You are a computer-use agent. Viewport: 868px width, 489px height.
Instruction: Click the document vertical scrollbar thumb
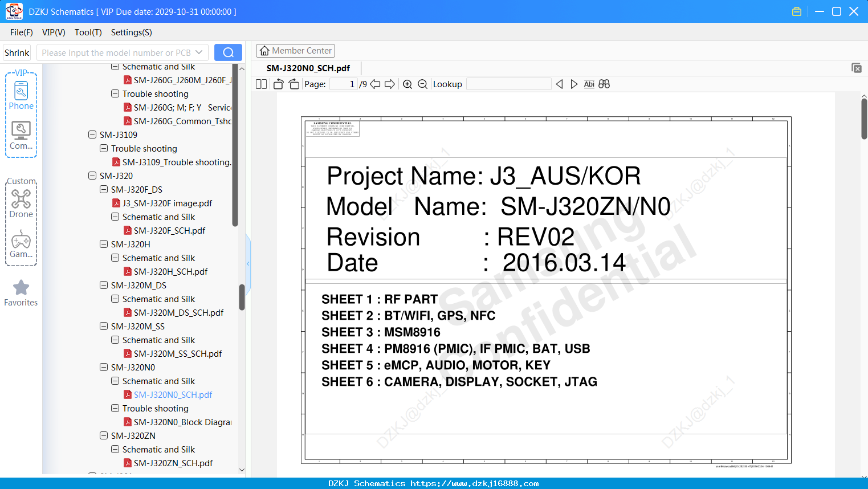[x=864, y=119]
